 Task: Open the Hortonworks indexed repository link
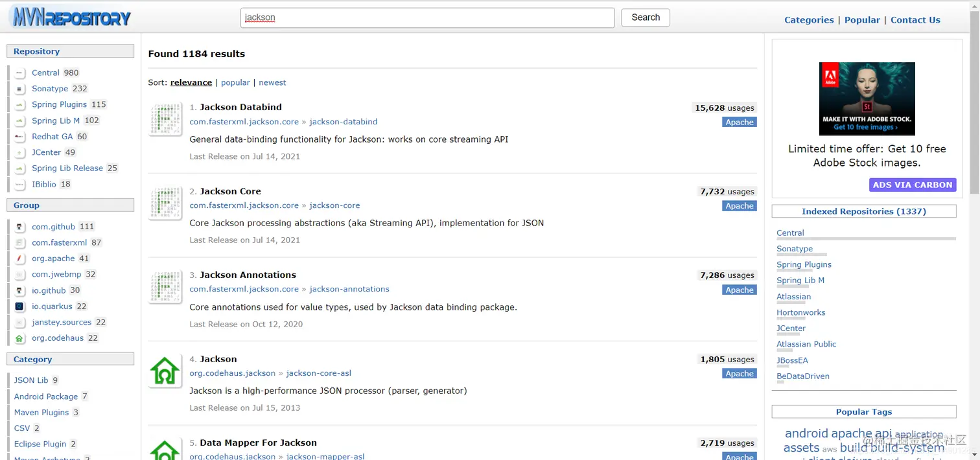801,312
